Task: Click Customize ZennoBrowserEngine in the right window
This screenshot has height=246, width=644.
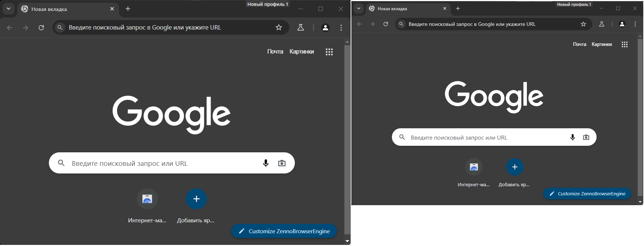Action: pos(587,194)
